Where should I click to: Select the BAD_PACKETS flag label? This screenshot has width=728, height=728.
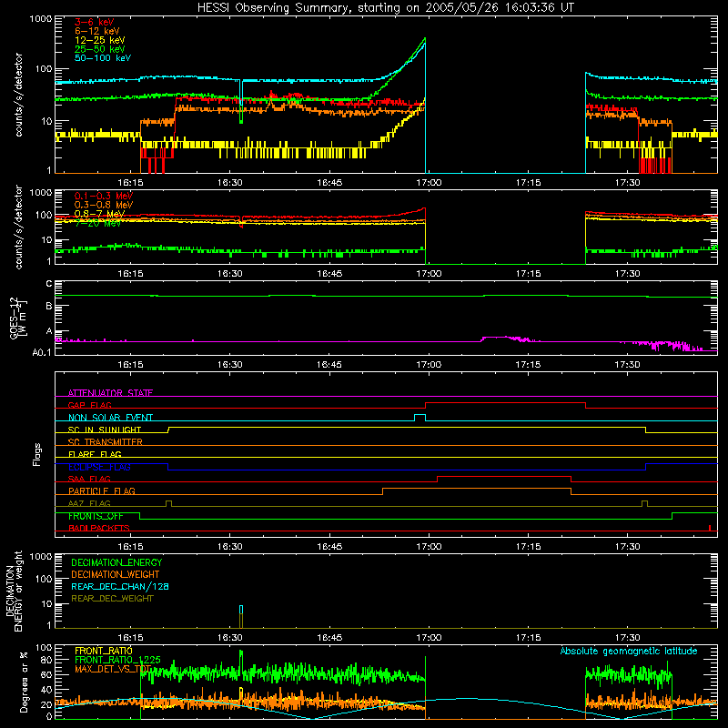click(x=99, y=528)
